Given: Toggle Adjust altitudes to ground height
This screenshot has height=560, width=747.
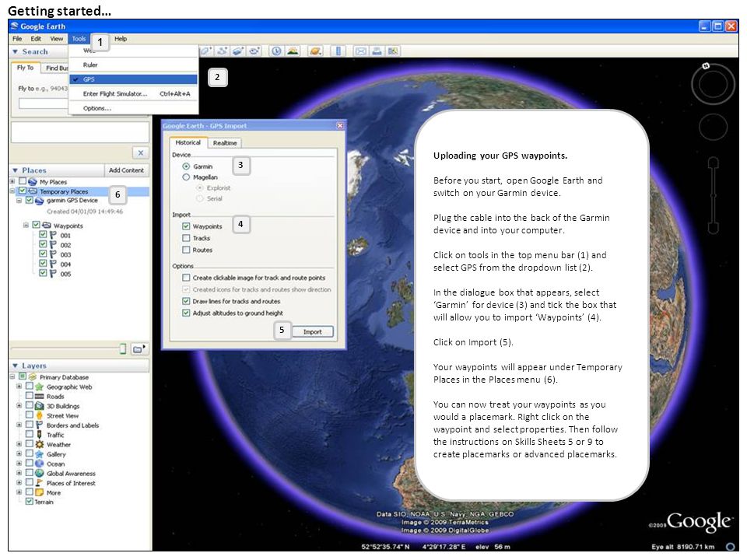Looking at the screenshot, I should click(186, 313).
